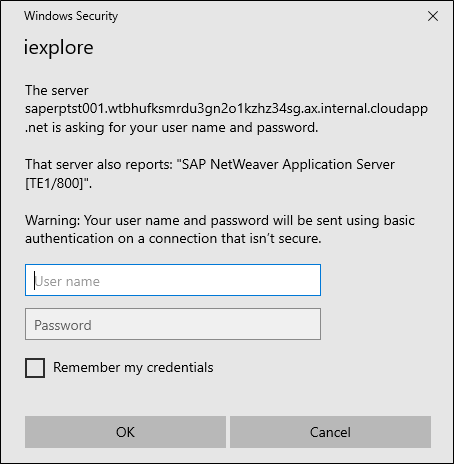Image resolution: width=454 pixels, height=464 pixels.
Task: Click the iexplore heading
Action: pos(58,47)
